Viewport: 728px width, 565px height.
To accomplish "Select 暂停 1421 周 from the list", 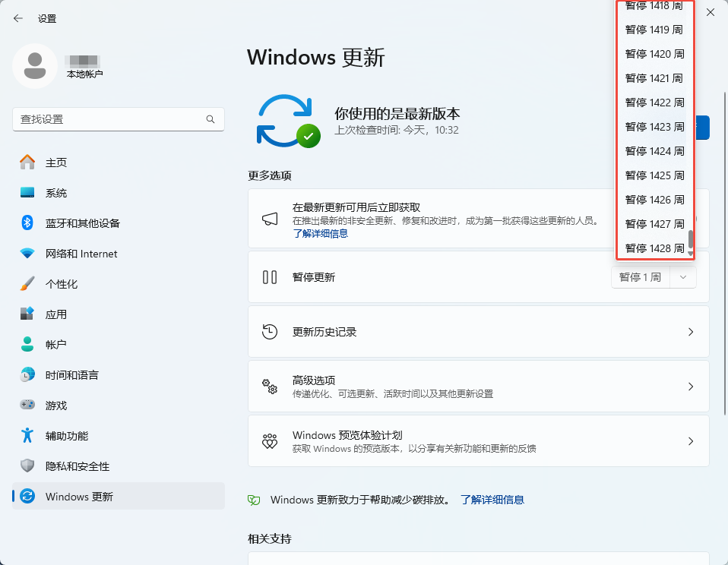I will 654,78.
